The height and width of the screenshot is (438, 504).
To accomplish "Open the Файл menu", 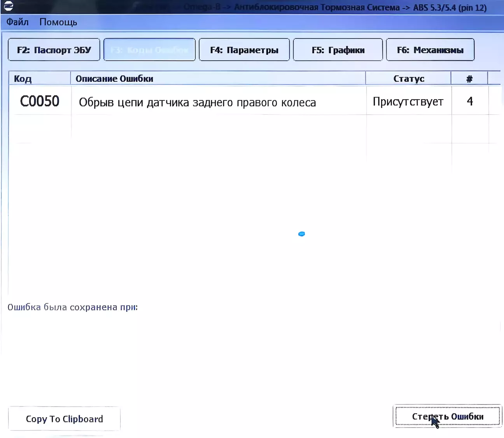I will [x=17, y=22].
